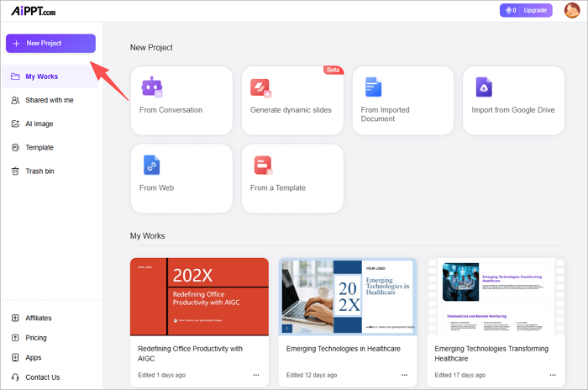
Task: Click the From Conversation robot icon
Action: click(x=152, y=87)
